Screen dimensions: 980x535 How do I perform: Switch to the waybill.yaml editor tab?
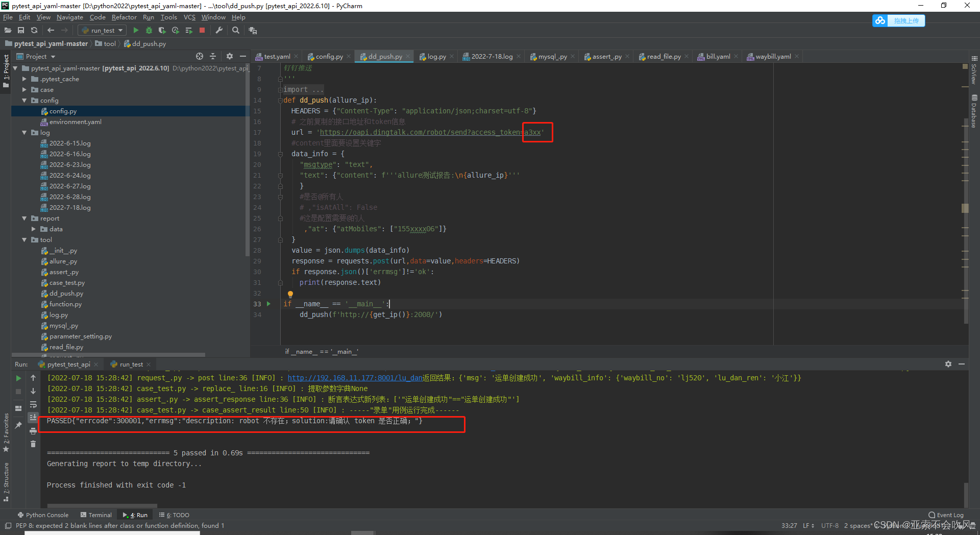tap(773, 57)
